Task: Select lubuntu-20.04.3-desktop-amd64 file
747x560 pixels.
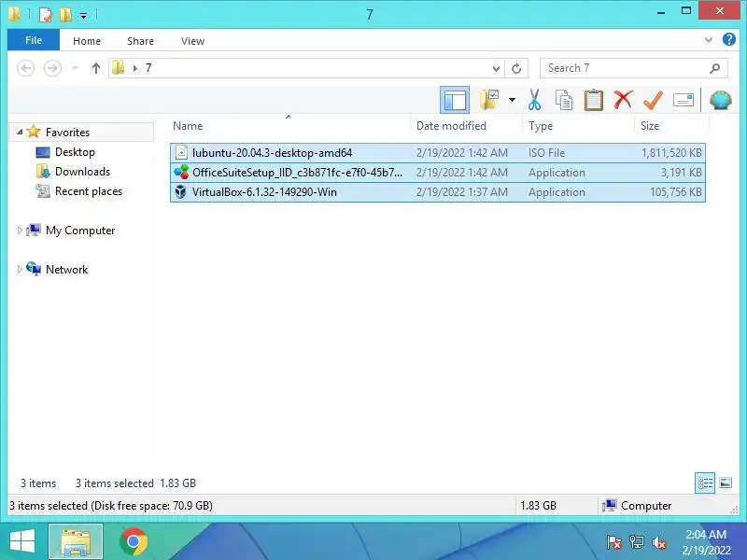Action: 437,153
